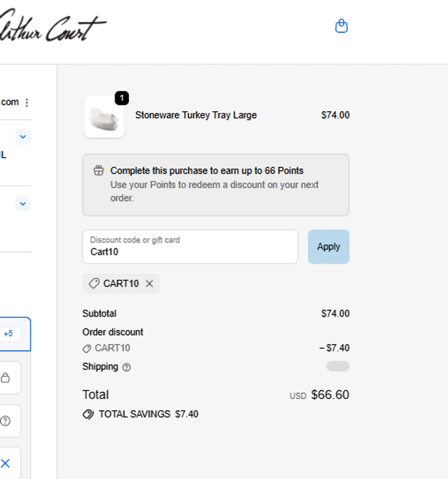Open the shopping bag icon in header
448x479 pixels.
(341, 26)
